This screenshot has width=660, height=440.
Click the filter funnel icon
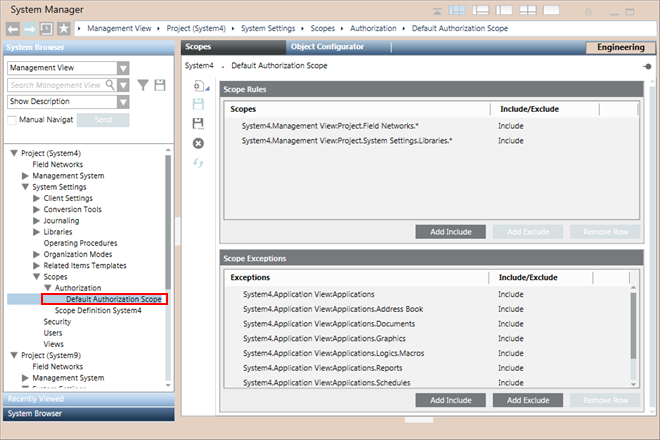143,86
